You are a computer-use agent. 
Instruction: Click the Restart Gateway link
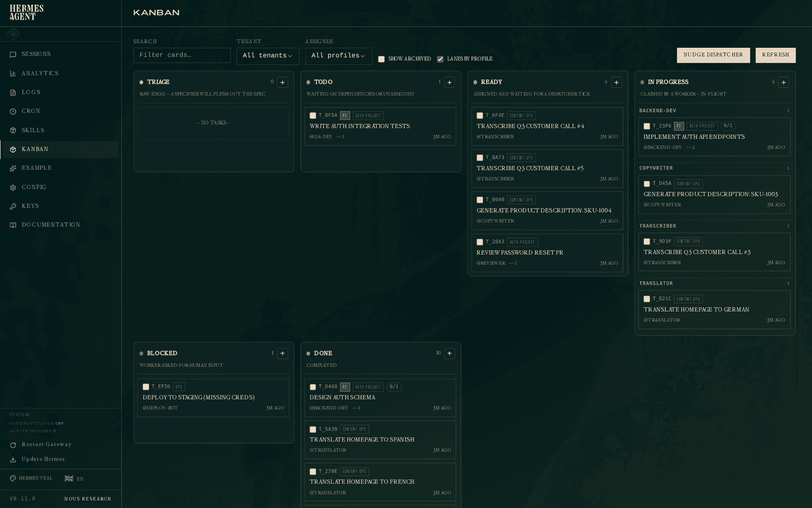pos(47,444)
